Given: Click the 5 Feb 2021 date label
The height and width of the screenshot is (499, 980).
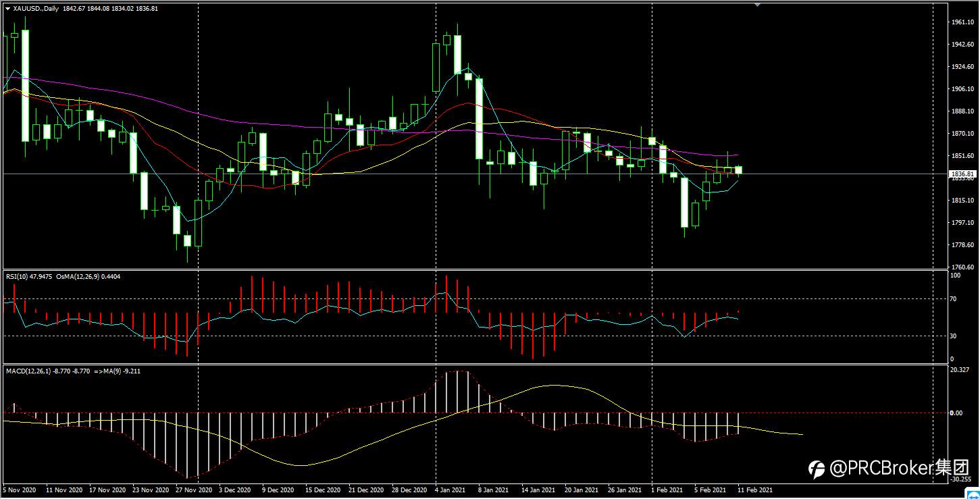Looking at the screenshot, I should click(x=712, y=490).
